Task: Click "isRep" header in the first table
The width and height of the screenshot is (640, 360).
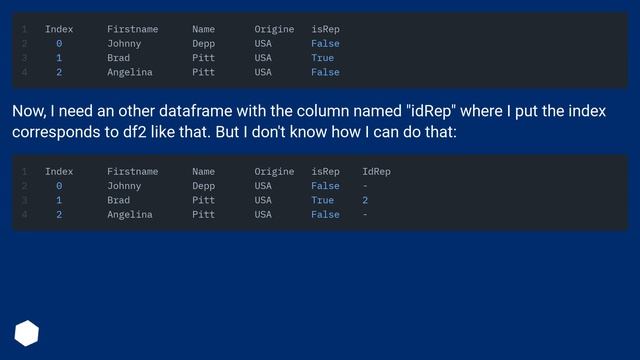Action: coord(325,29)
